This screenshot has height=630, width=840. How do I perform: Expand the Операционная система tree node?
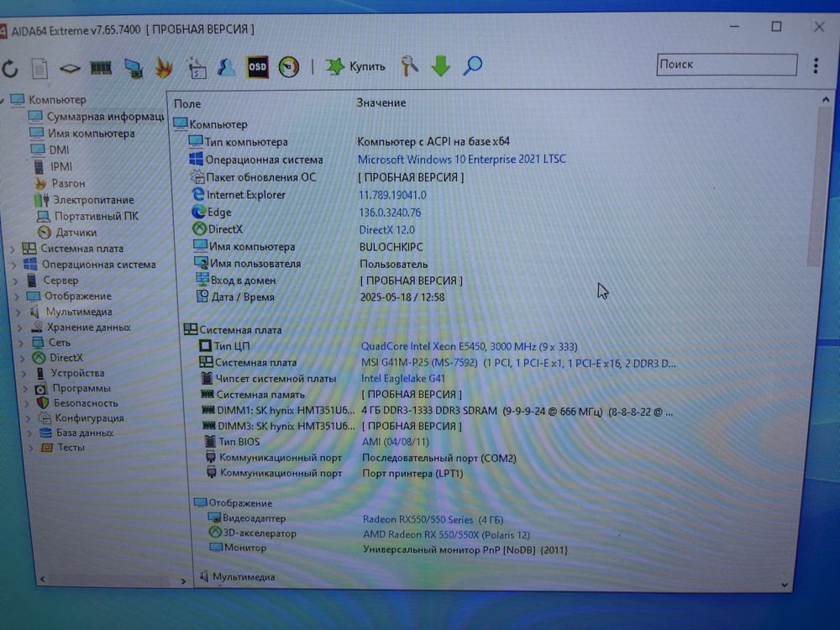(x=13, y=265)
